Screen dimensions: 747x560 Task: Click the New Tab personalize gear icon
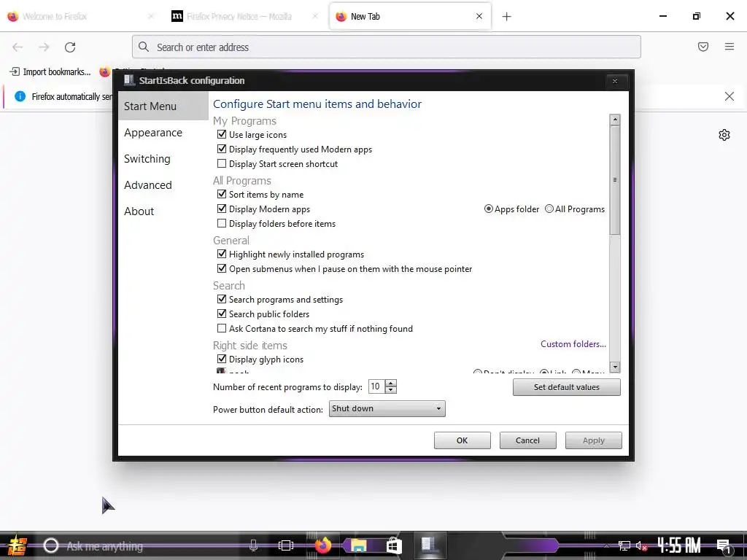724,135
